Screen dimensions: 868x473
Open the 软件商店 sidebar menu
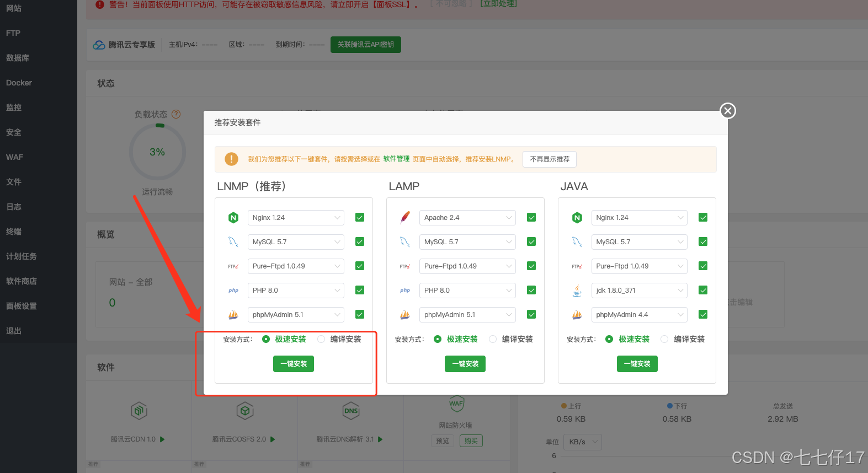click(39, 281)
